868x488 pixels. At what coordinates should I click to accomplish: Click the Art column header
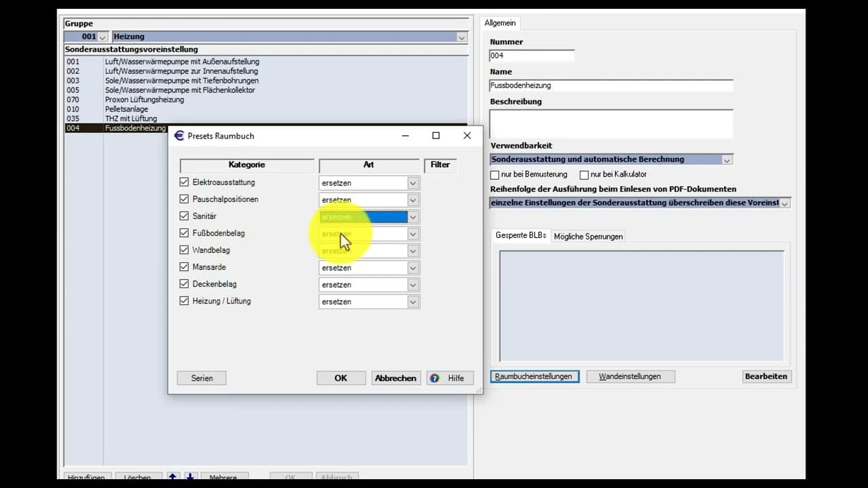pos(369,165)
